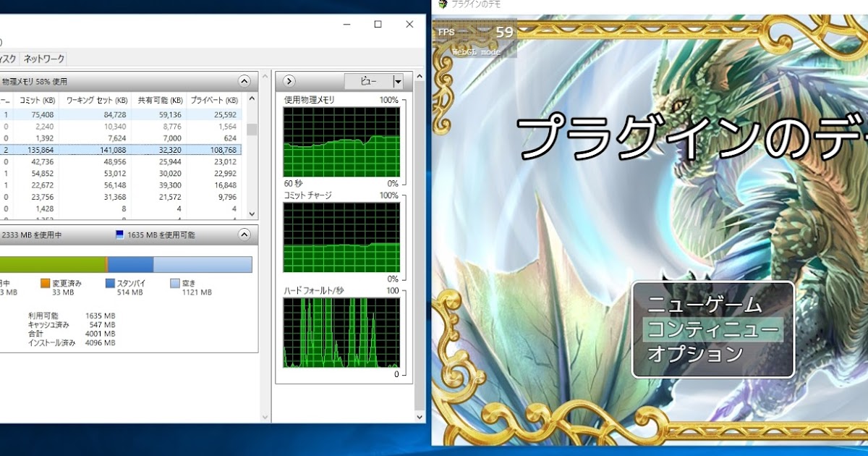Click 利用可能 1635 MB value
This screenshot has height=456, width=868.
[x=101, y=316]
